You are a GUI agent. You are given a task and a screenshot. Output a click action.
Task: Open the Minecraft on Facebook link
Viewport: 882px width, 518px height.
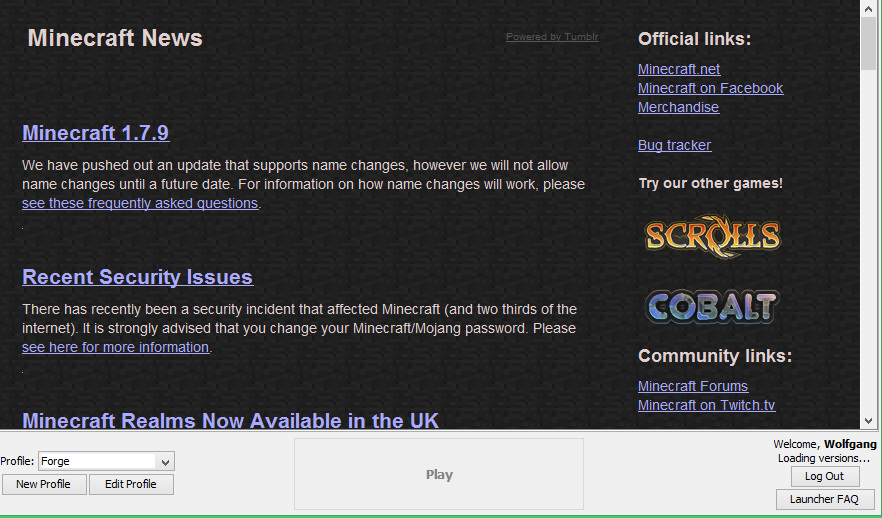710,88
